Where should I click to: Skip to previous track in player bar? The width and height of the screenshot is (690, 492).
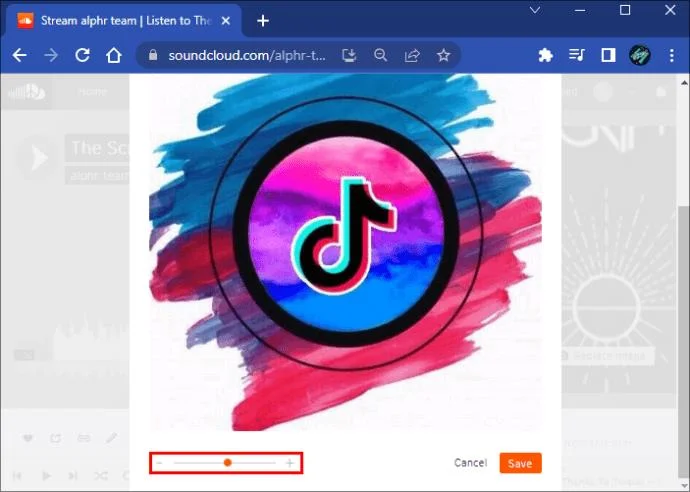[x=18, y=476]
